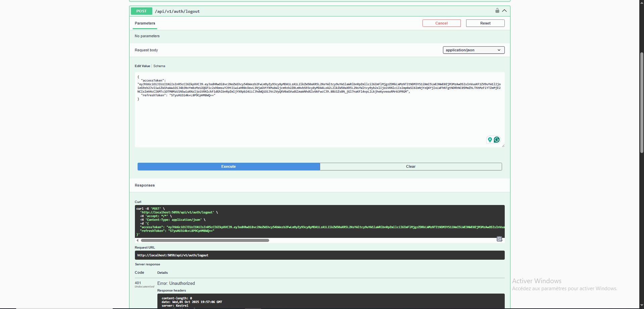Click the Grammarly G icon in request body

pos(497,140)
